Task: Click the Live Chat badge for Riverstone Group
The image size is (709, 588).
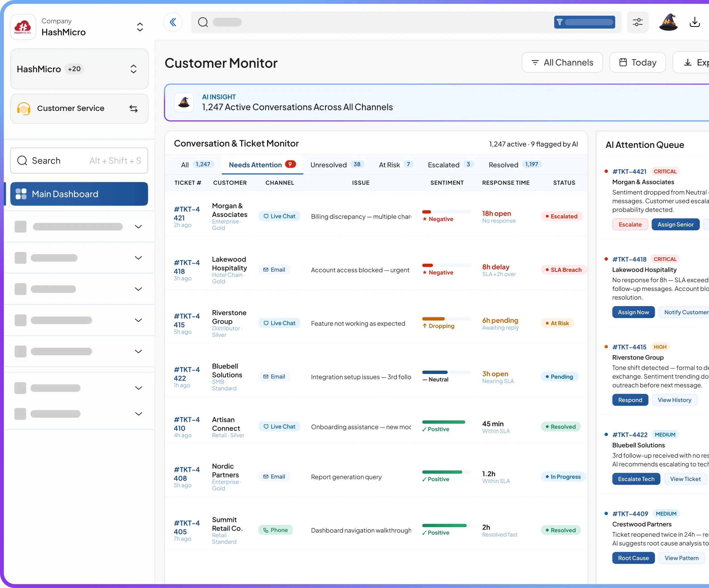Action: [279, 323]
